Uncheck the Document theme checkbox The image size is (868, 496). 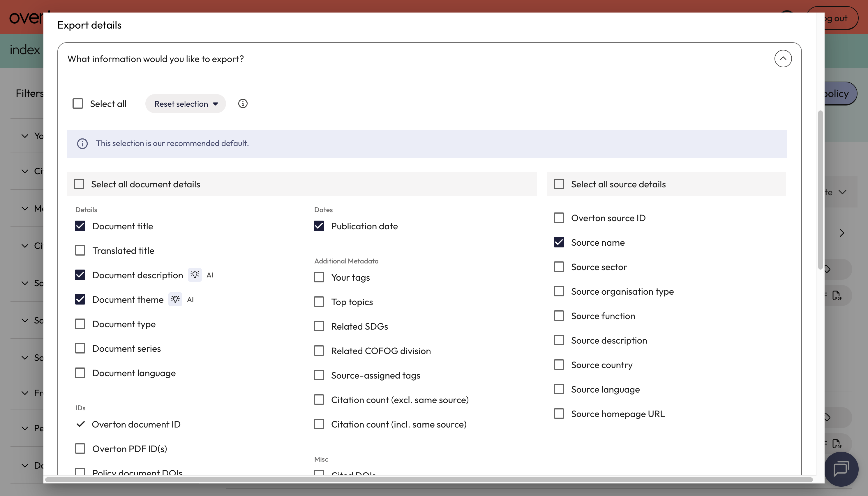[80, 300]
